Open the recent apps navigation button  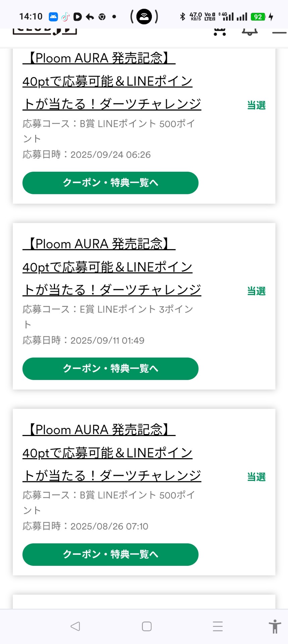click(218, 626)
